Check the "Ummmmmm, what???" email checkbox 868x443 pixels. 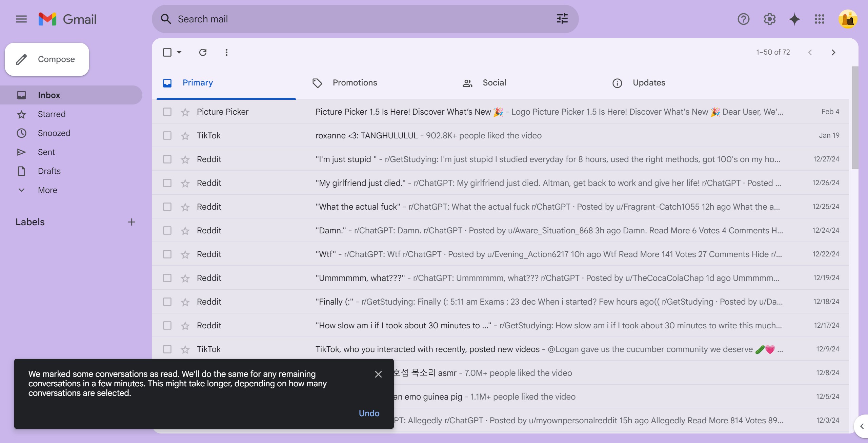click(167, 278)
